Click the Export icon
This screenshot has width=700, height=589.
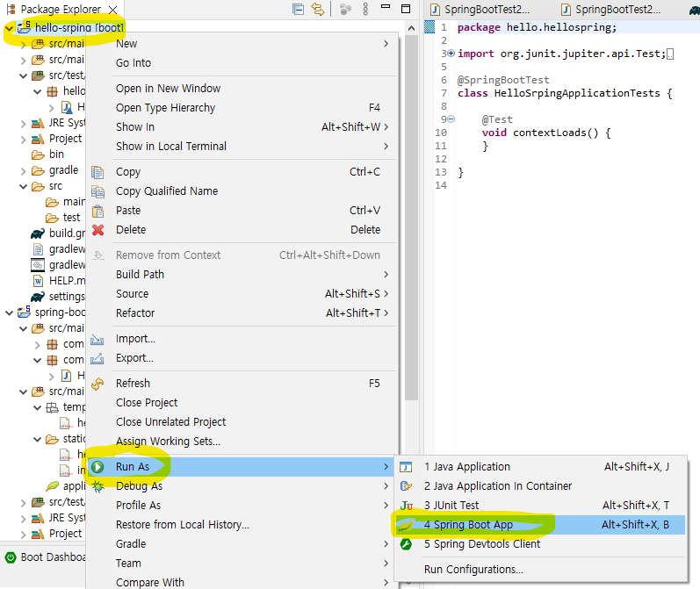pos(97,358)
